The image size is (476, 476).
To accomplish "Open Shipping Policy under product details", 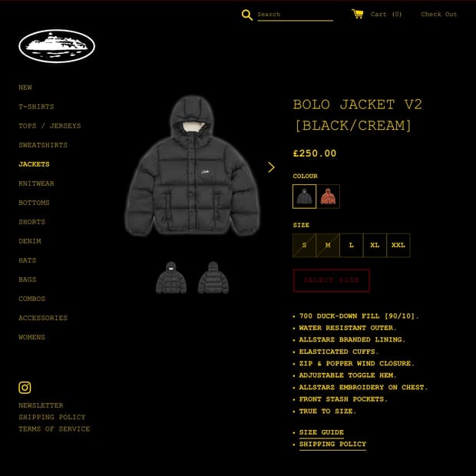I will (x=332, y=444).
